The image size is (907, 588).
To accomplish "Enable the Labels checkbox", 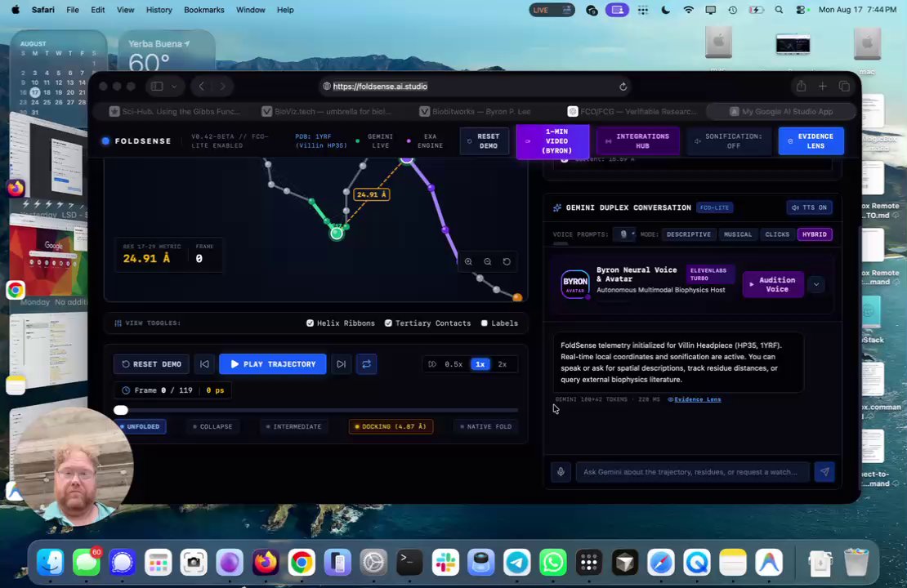I will (485, 323).
